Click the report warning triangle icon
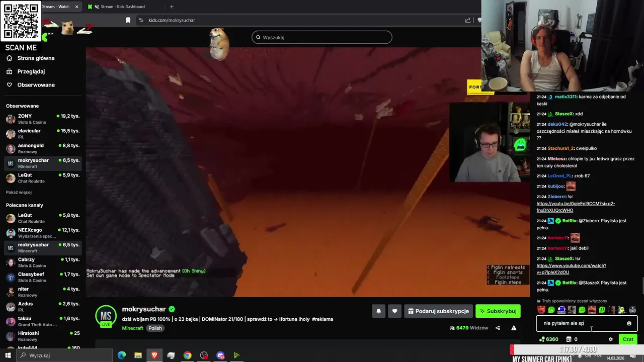 (x=514, y=328)
